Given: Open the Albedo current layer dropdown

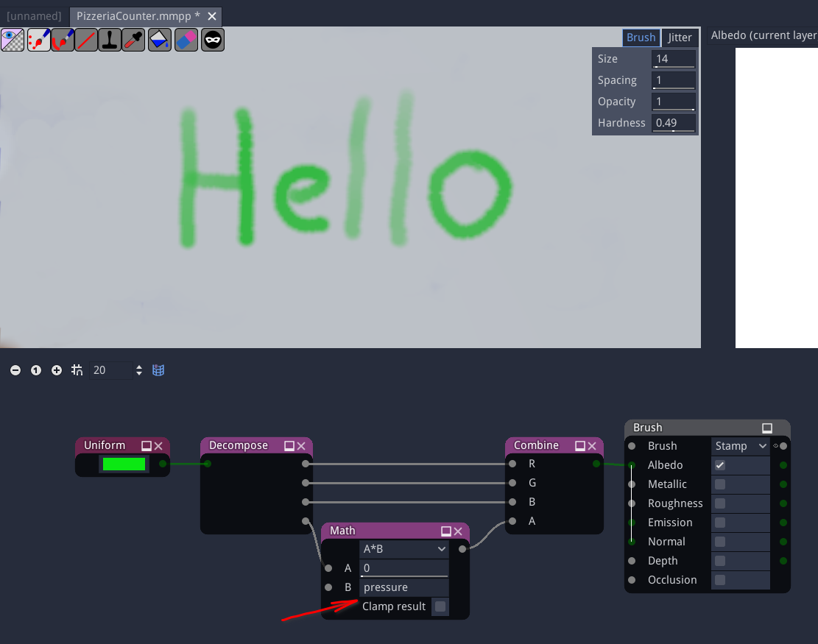Looking at the screenshot, I should pyautogui.click(x=766, y=35).
